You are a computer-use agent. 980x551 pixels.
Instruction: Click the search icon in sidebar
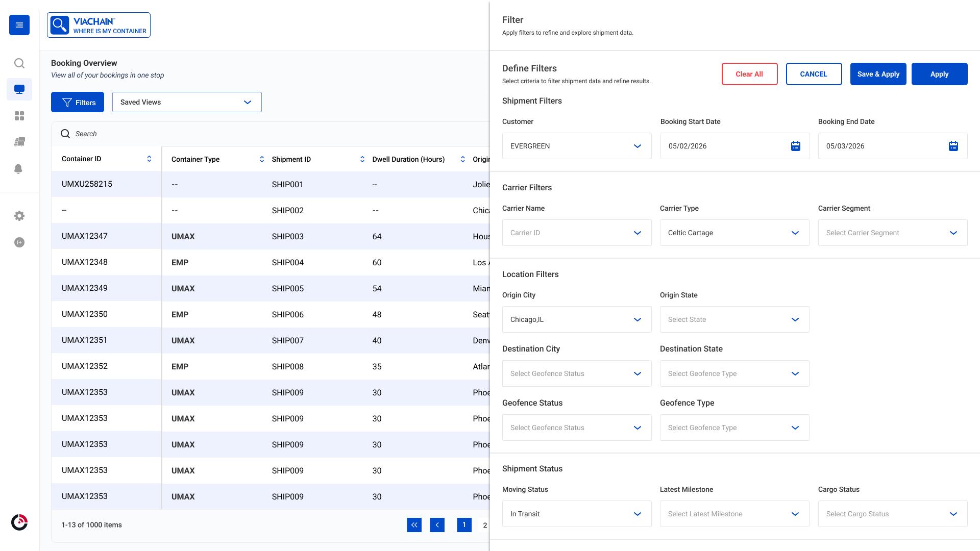[19, 63]
